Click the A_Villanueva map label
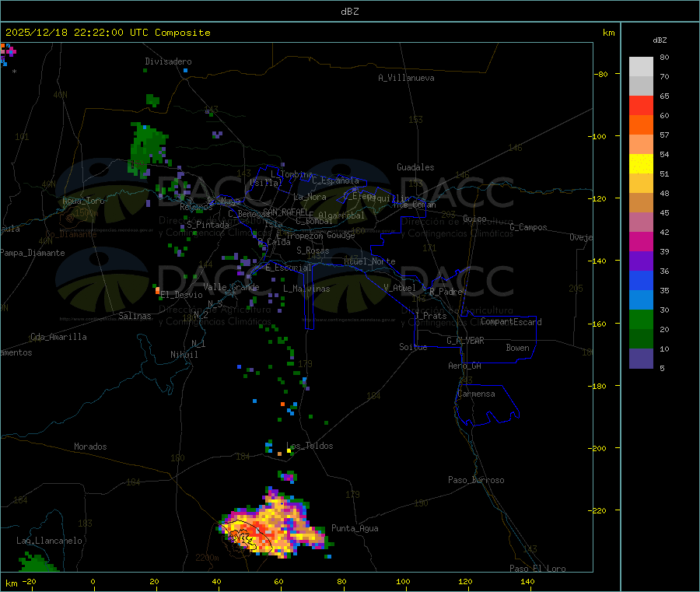700x592 pixels. [x=406, y=78]
